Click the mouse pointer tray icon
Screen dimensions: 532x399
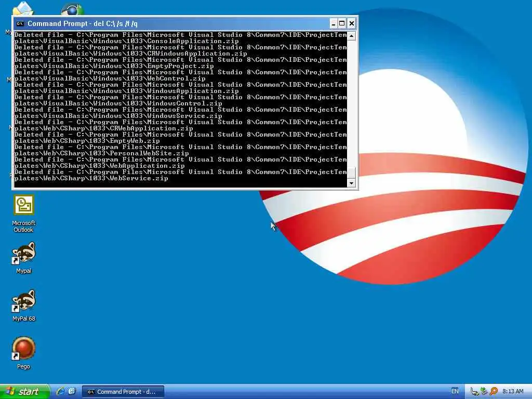(474, 392)
